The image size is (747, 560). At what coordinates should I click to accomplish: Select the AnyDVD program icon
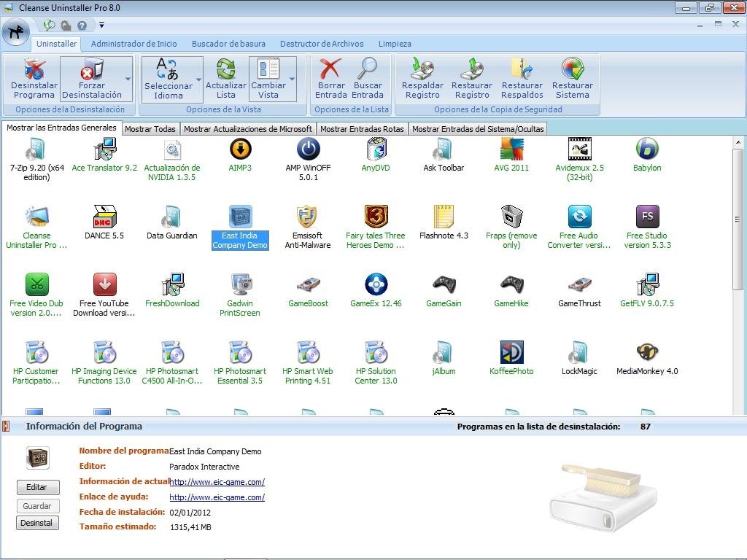(376, 149)
